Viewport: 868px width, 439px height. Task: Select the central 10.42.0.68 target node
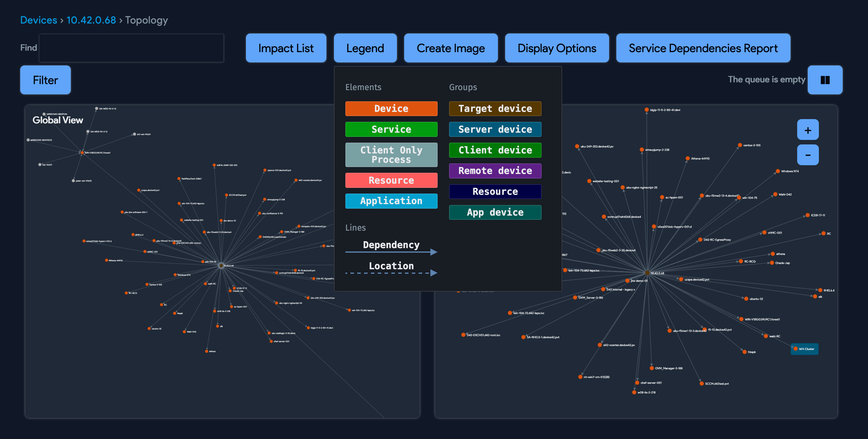point(647,273)
